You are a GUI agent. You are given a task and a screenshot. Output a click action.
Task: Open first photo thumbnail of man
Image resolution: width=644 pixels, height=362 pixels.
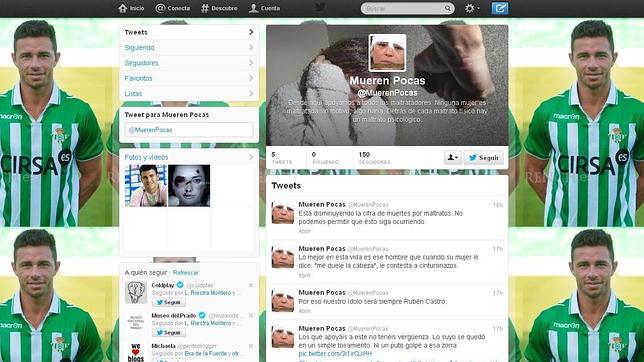(x=146, y=186)
